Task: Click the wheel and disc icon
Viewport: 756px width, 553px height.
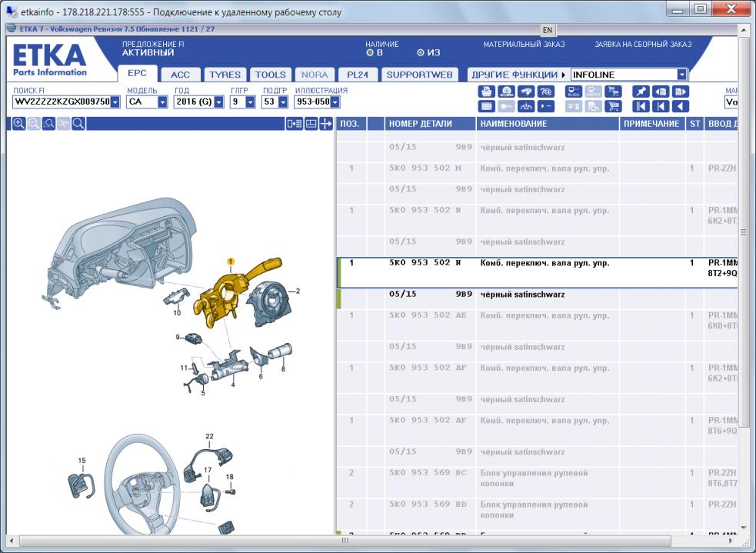Action: (506, 91)
